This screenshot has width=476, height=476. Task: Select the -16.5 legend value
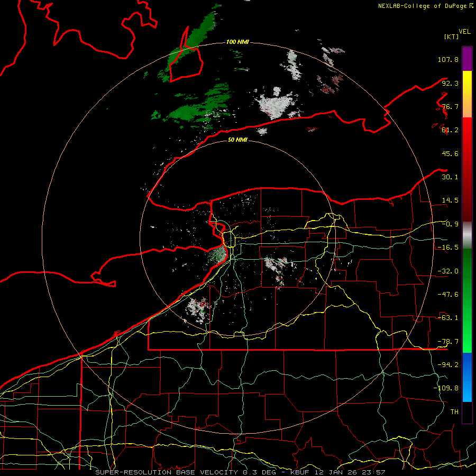click(x=448, y=248)
